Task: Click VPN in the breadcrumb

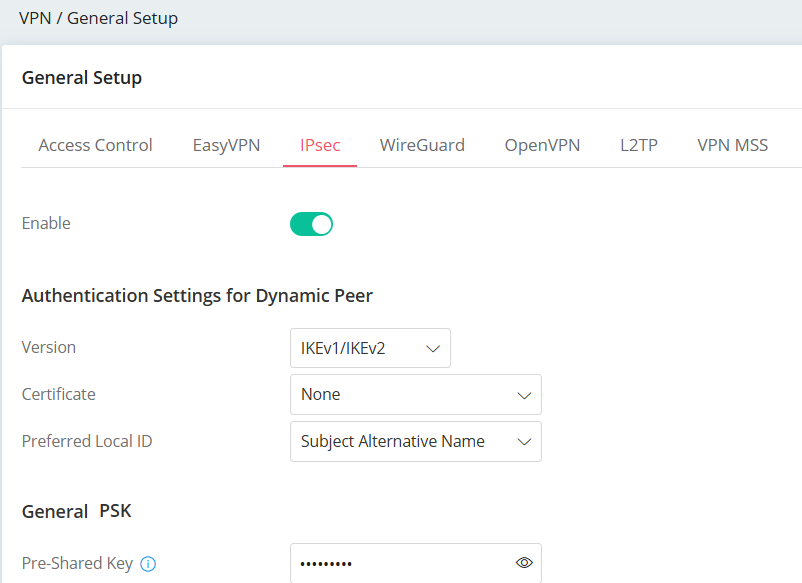Action: coord(34,18)
